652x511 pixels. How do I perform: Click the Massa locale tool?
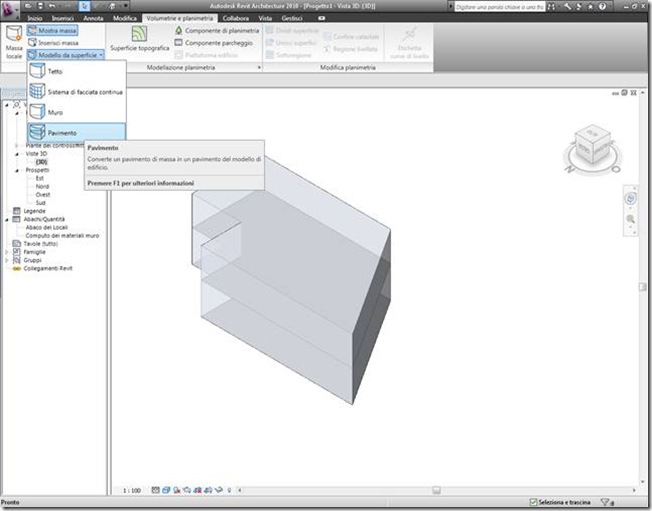click(14, 42)
